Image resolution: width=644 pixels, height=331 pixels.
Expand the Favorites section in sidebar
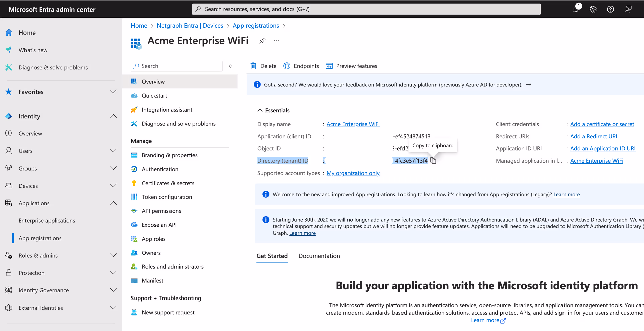click(113, 92)
